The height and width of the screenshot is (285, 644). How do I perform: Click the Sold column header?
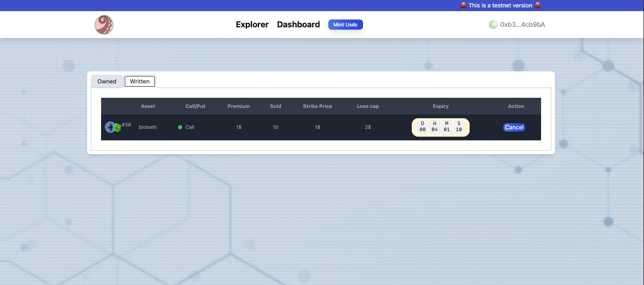pos(275,106)
